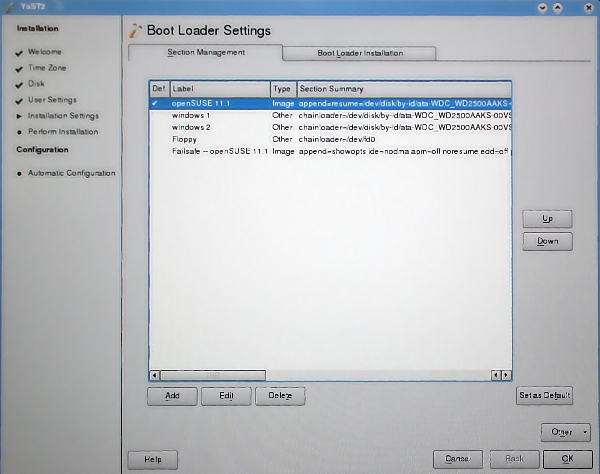Select the windows 1 row
600x474 pixels.
click(330, 115)
